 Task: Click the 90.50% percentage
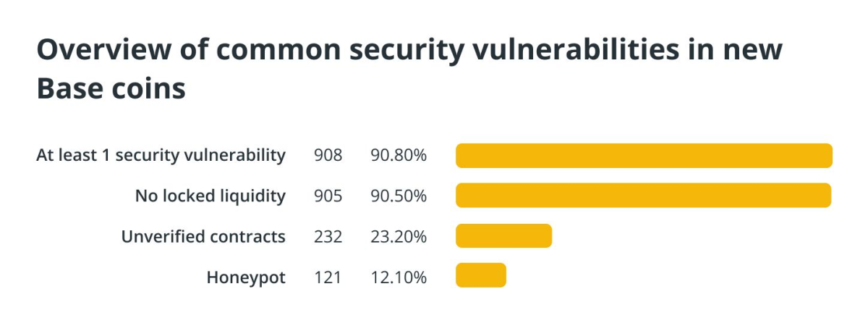pos(399,196)
